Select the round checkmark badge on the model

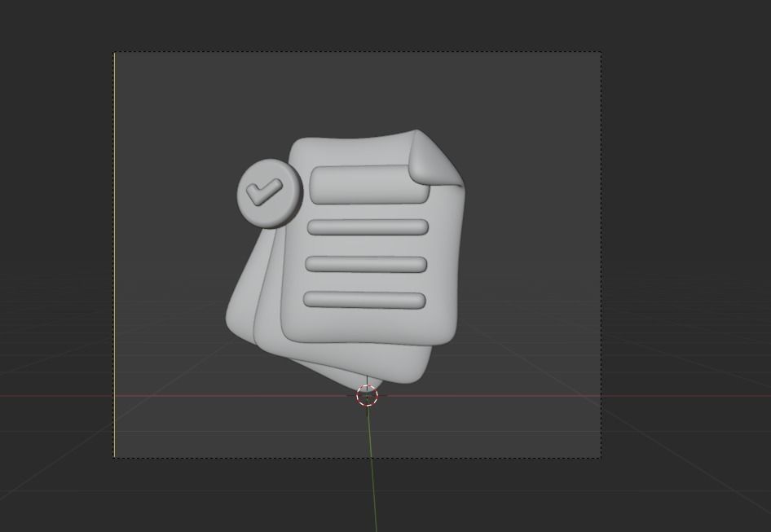[270, 193]
